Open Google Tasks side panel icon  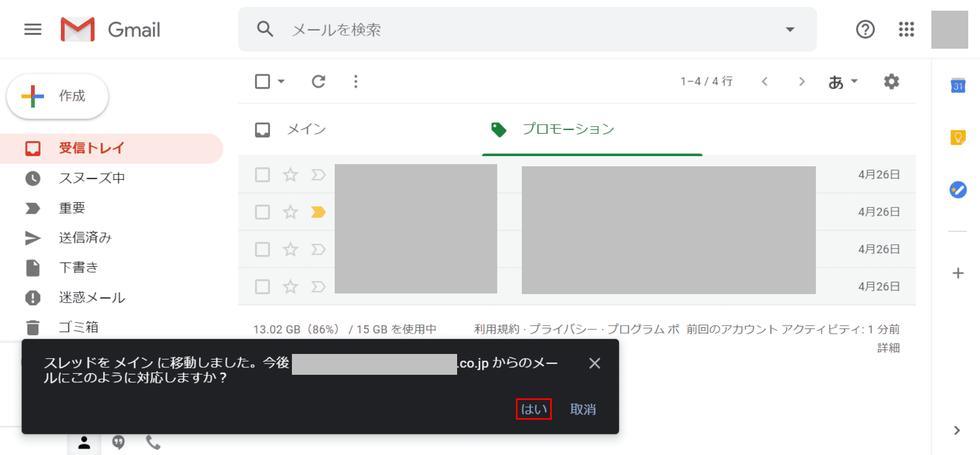(958, 190)
